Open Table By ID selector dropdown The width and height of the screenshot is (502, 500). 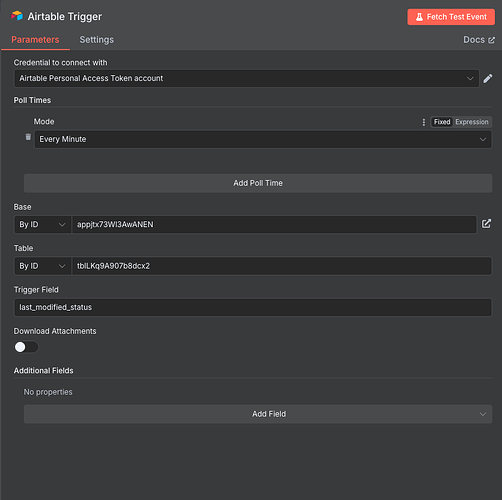42,266
